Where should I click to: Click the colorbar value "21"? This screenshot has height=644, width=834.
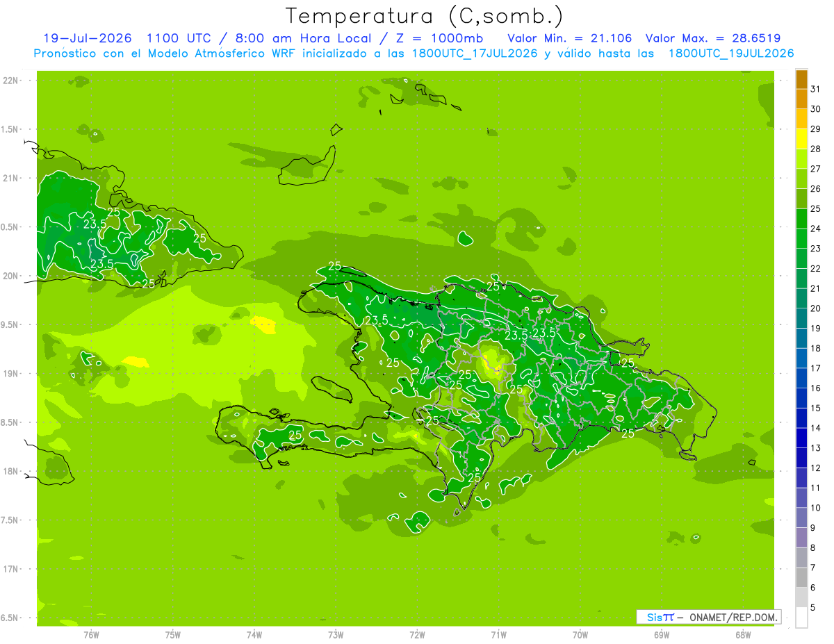click(x=816, y=288)
